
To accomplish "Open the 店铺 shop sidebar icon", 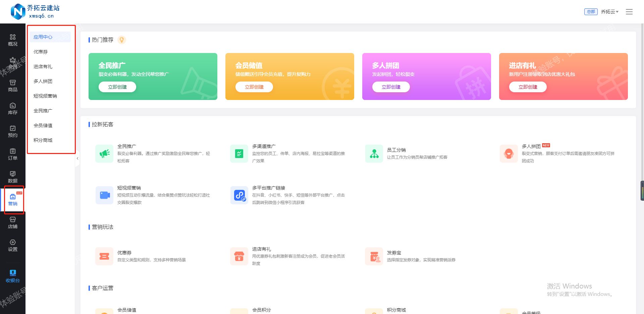I will 13,222.
